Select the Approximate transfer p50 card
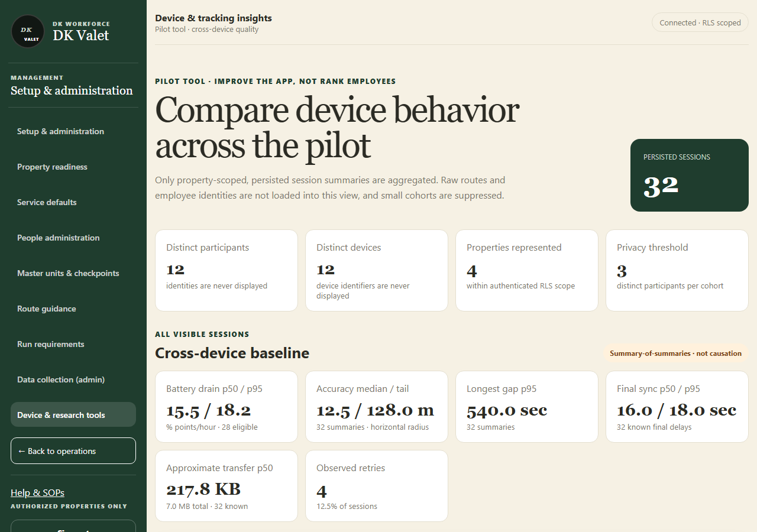 point(227,486)
